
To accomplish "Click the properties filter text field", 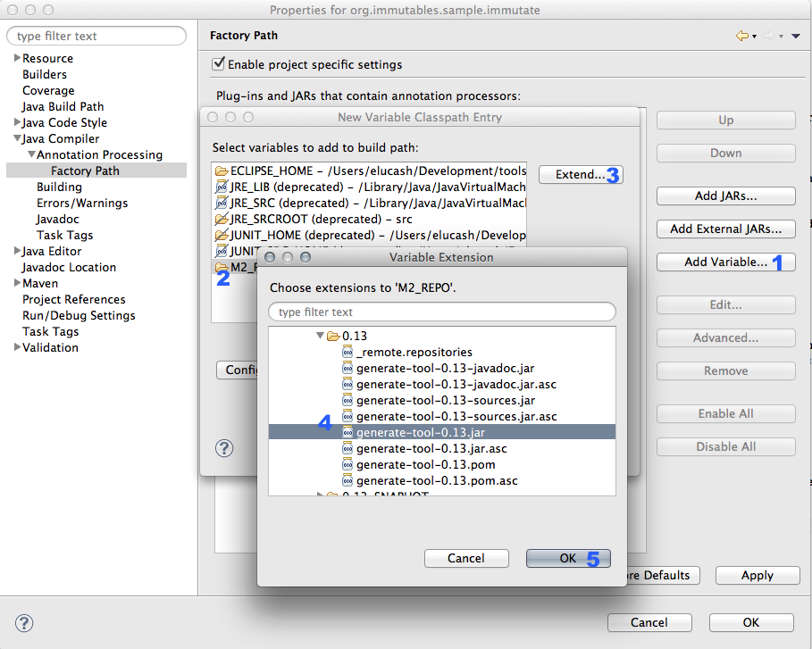I will [96, 36].
